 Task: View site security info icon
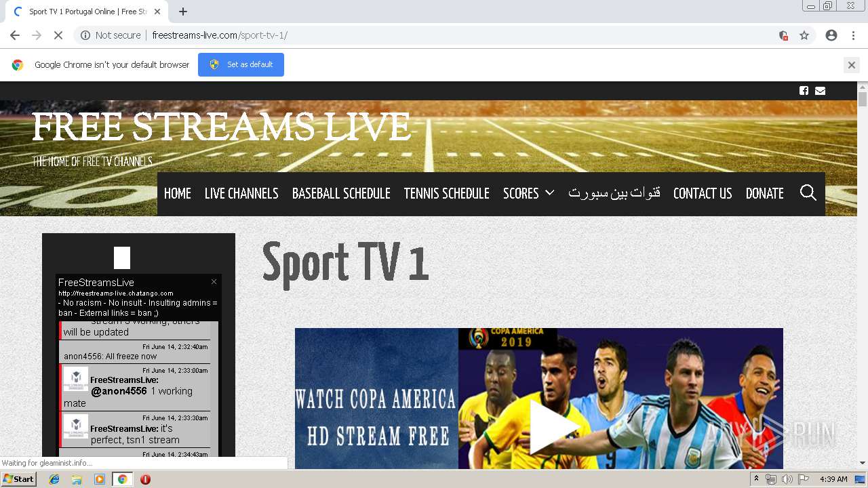pyautogui.click(x=85, y=35)
